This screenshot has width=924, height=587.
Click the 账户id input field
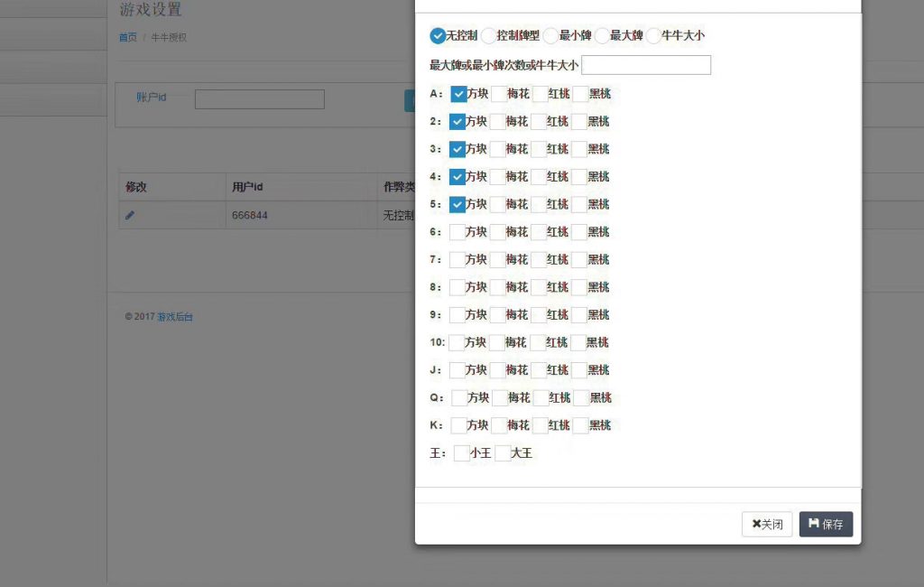point(259,98)
